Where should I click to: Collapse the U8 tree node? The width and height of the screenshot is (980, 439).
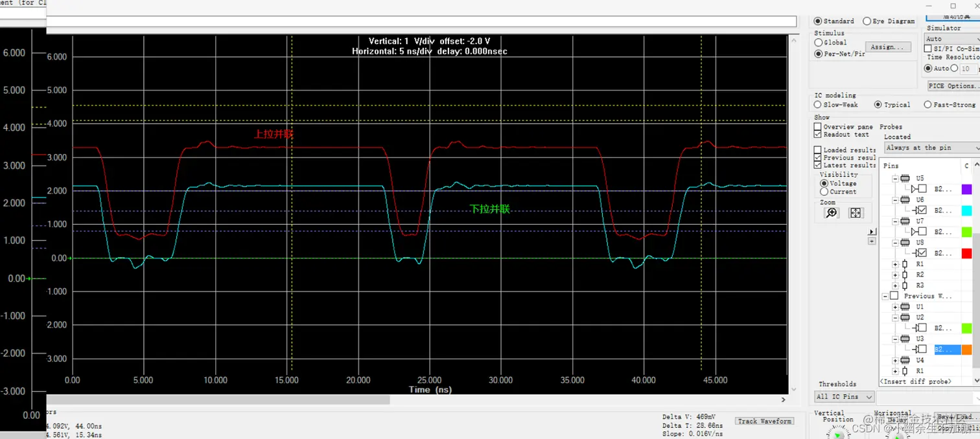[x=896, y=242]
